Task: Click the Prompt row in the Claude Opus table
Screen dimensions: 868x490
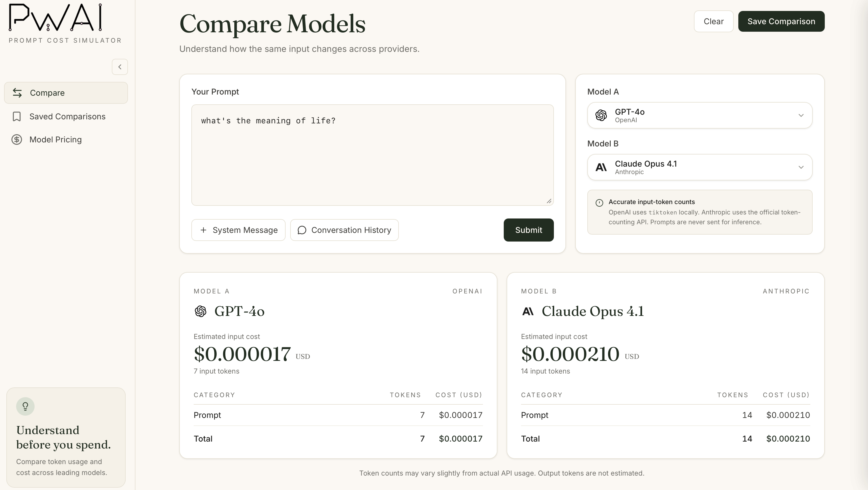Action: 665,415
